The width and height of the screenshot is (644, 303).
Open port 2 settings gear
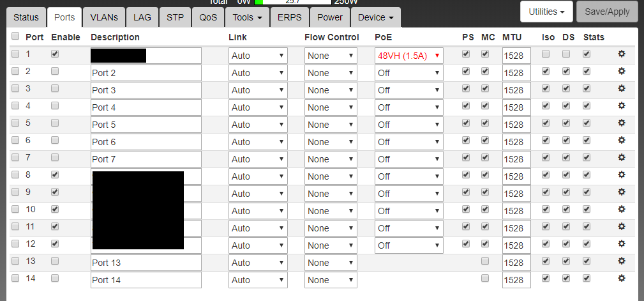click(x=622, y=72)
